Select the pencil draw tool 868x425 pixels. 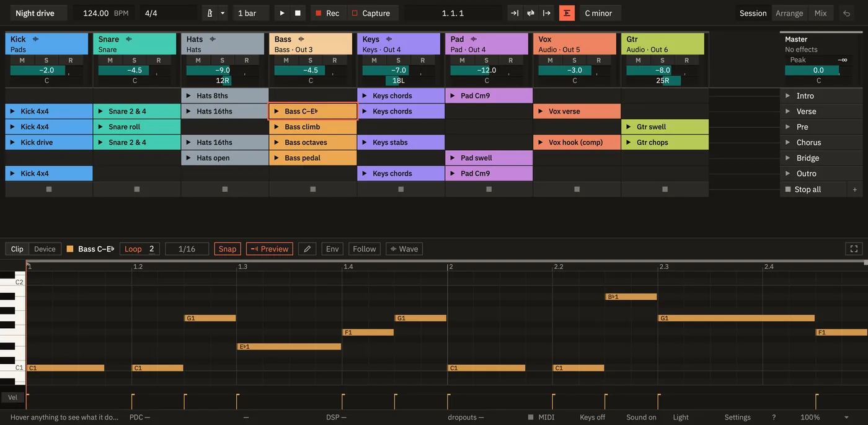[x=308, y=249]
